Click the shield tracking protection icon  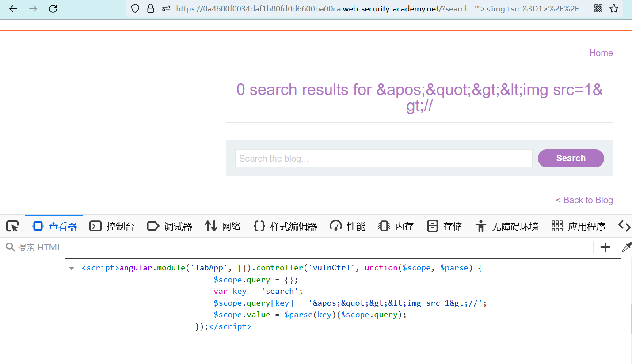[136, 8]
